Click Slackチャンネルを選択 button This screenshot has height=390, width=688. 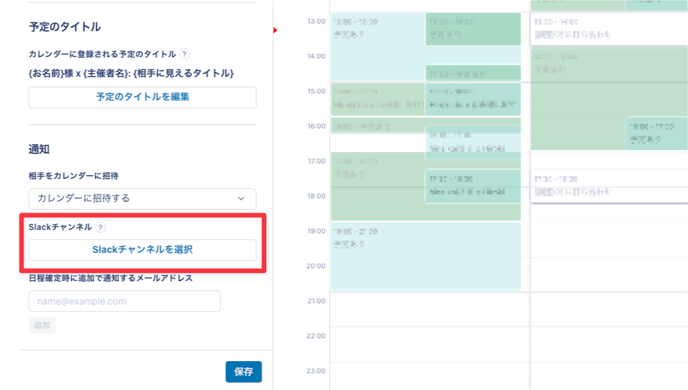click(x=143, y=250)
